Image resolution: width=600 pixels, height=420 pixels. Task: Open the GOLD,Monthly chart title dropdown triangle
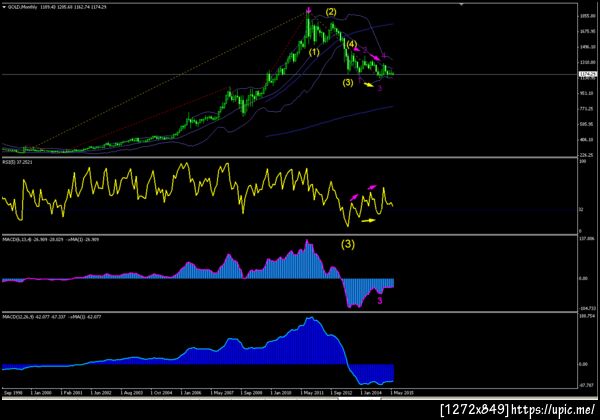point(5,7)
